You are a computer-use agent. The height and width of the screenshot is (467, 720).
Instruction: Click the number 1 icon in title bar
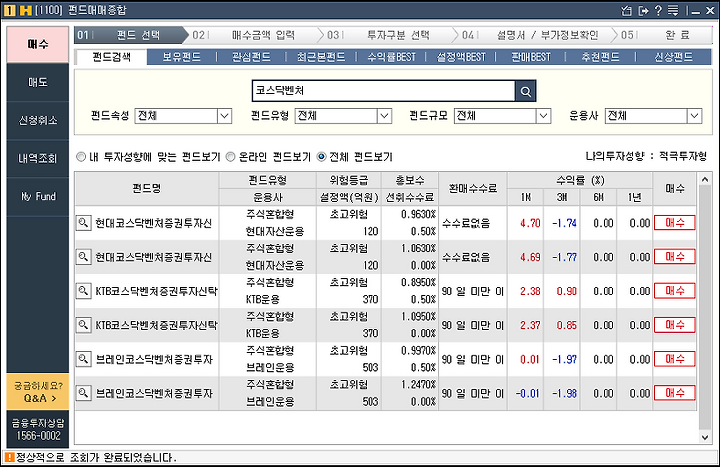9,10
